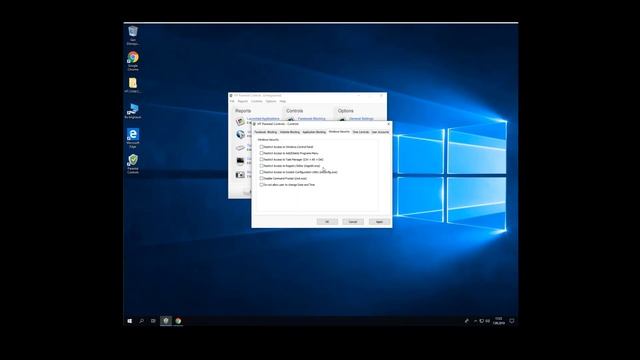Open Controls menu in main window
Image resolution: width=640 pixels, height=360 pixels.
257,101
